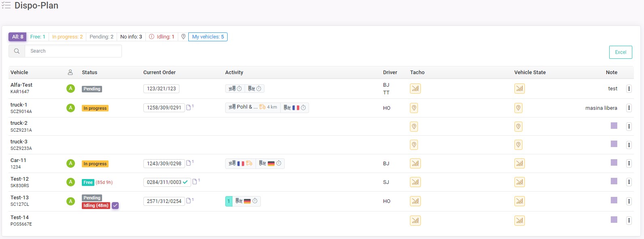
Task: Click Car-11 loading activity with French flag
Action: pos(241,163)
